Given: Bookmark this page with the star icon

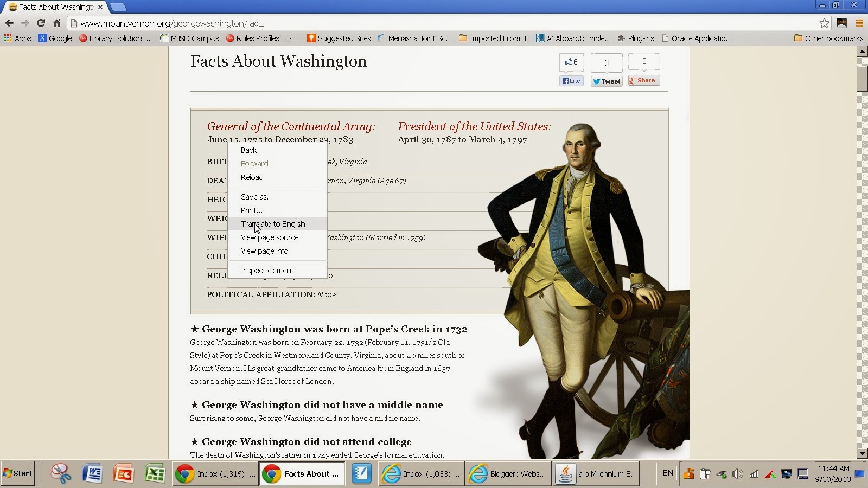Looking at the screenshot, I should tap(825, 23).
